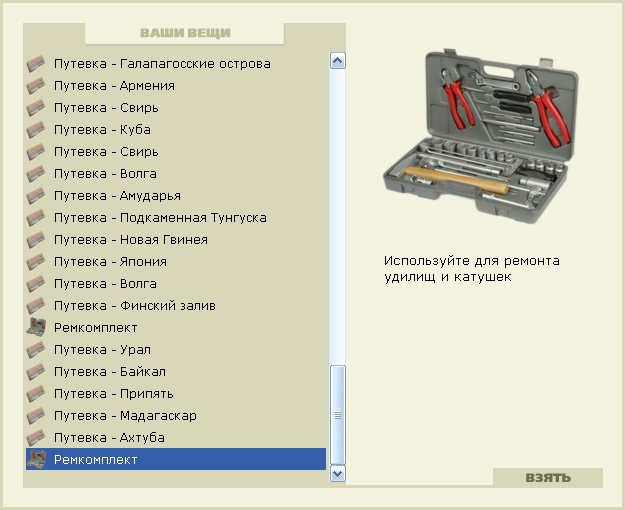
Task: Click the scrollbar thumb of the items list
Action: [x=338, y=415]
